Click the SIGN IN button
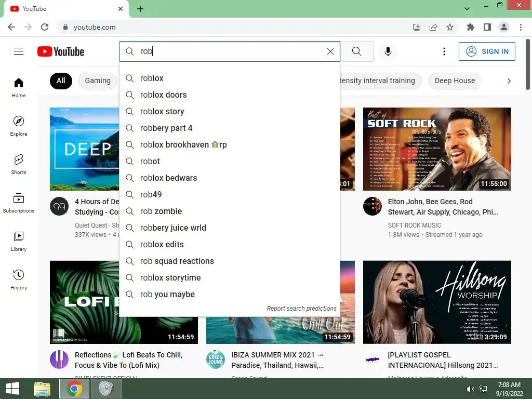532x399 pixels. pos(487,51)
